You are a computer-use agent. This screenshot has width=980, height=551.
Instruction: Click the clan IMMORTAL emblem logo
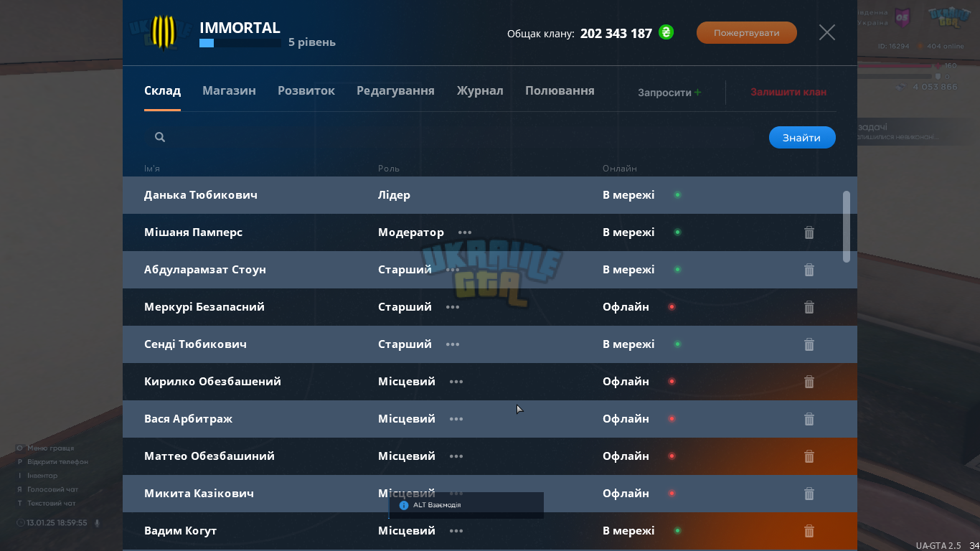pyautogui.click(x=164, y=33)
